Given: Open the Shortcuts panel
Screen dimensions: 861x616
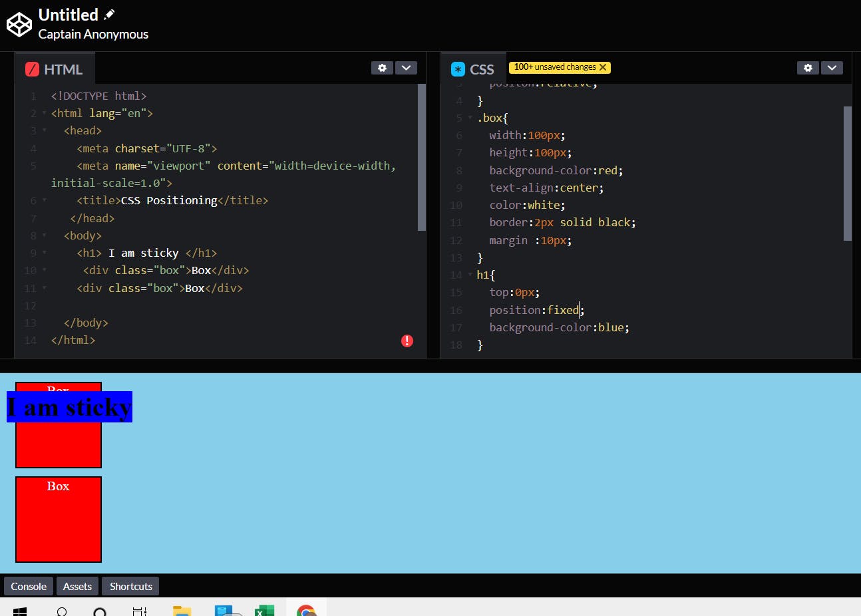Looking at the screenshot, I should click(130, 586).
